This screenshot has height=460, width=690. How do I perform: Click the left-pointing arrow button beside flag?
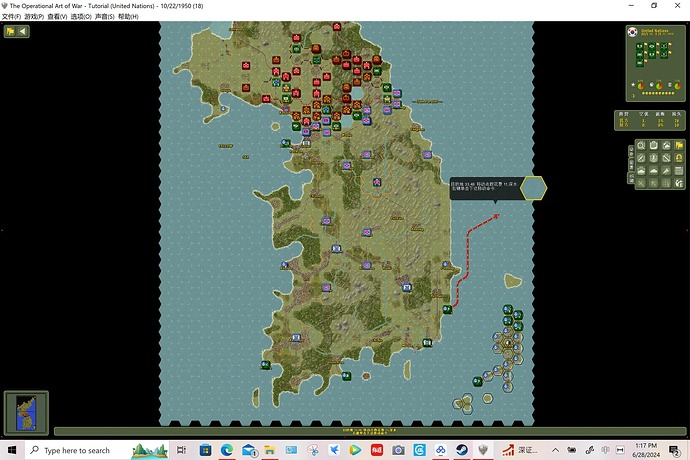click(x=23, y=31)
